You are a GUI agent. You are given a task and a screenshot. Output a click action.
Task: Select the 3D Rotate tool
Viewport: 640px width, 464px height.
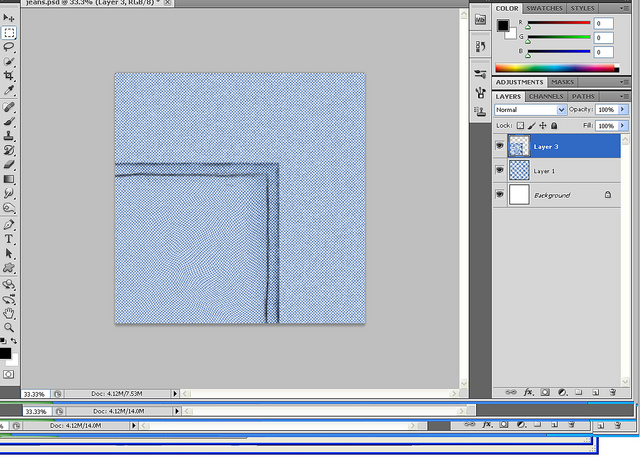tap(9, 284)
